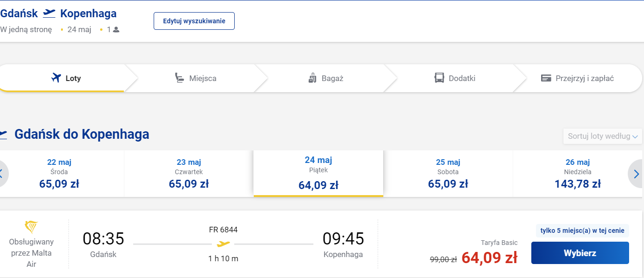Click the passenger count person icon
The height and width of the screenshot is (278, 644).
[116, 30]
